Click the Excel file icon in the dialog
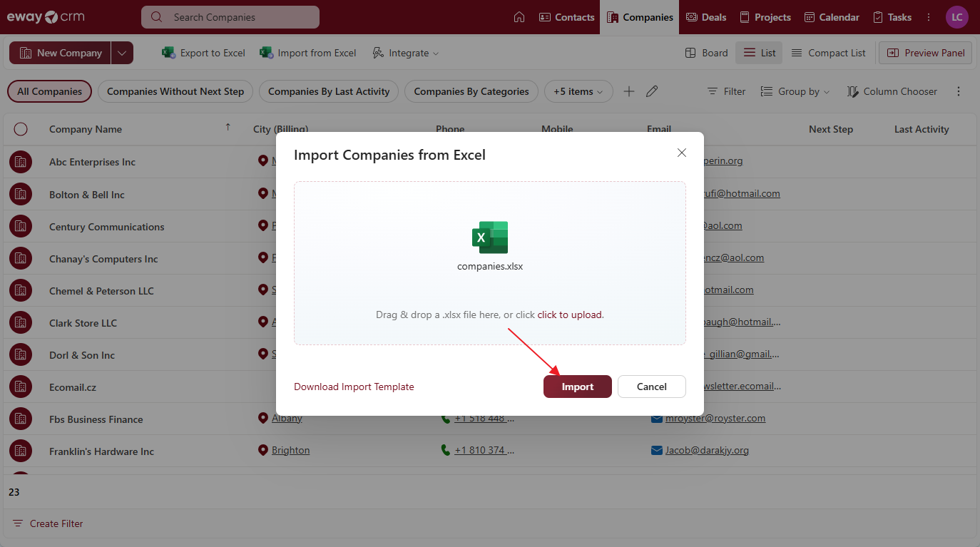This screenshot has height=547, width=980. point(490,237)
